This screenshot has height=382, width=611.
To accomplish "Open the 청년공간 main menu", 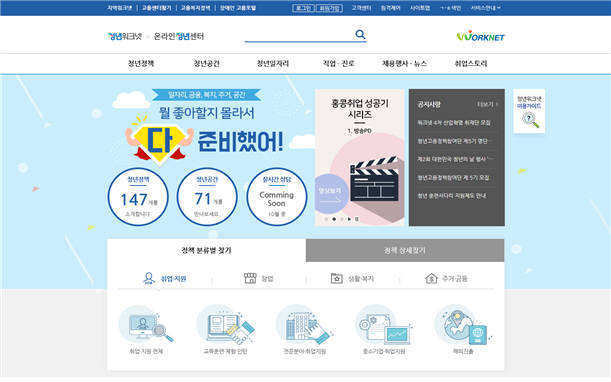I will tap(207, 63).
